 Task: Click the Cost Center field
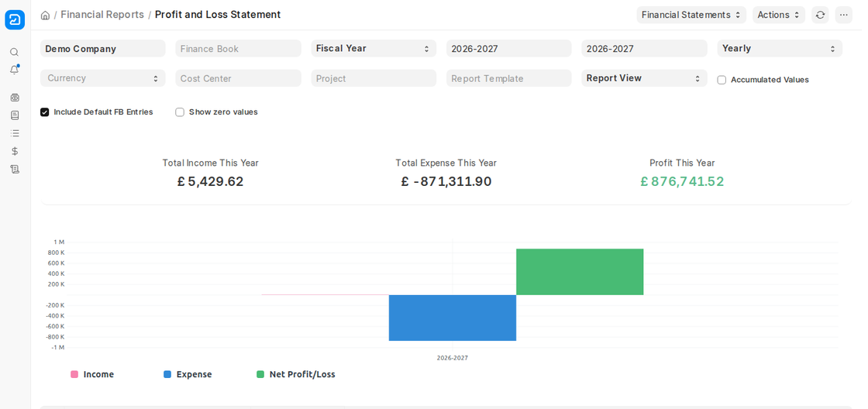tap(239, 78)
